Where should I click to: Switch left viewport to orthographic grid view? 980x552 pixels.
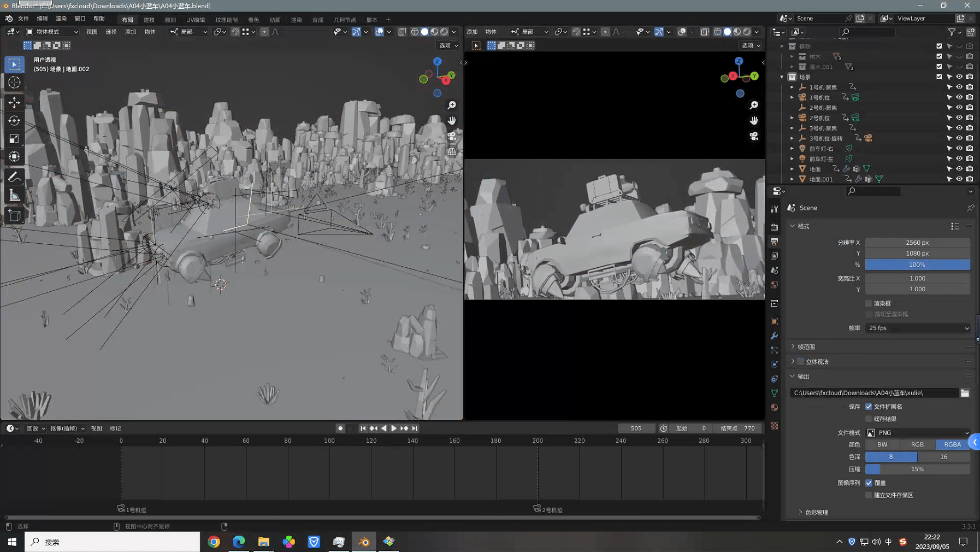tap(452, 151)
